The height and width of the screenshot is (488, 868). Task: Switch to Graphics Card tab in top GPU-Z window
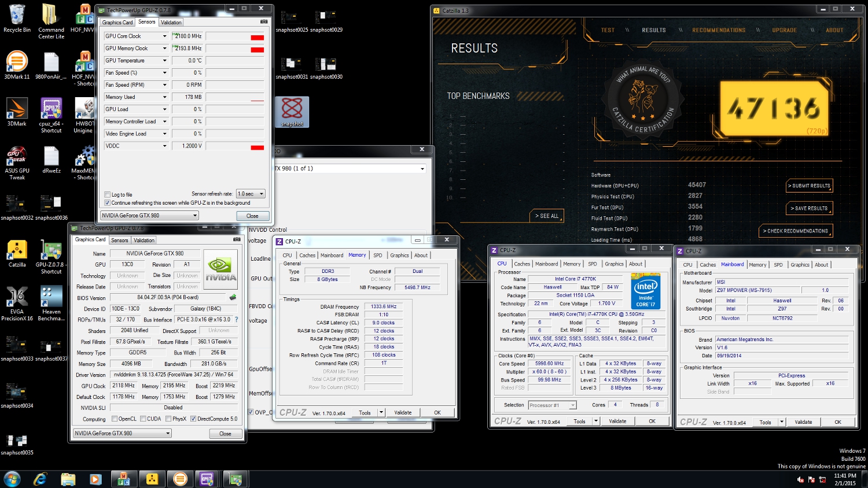pyautogui.click(x=117, y=23)
